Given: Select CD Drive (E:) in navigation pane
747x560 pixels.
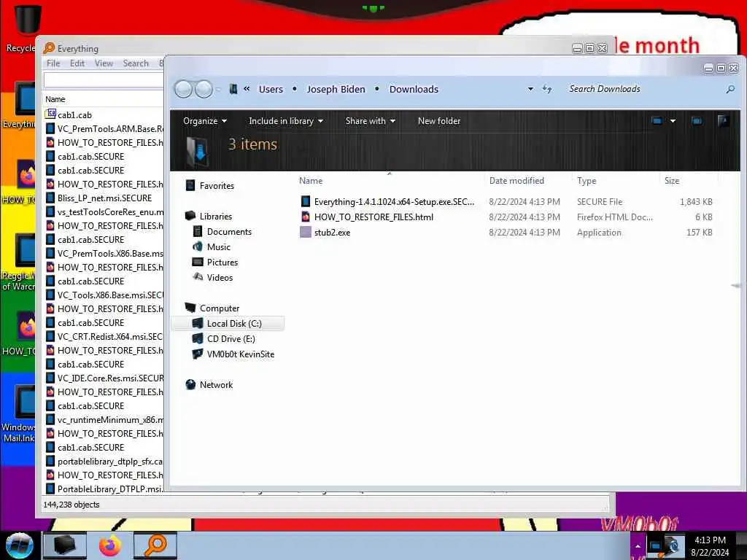Looking at the screenshot, I should tap(231, 338).
